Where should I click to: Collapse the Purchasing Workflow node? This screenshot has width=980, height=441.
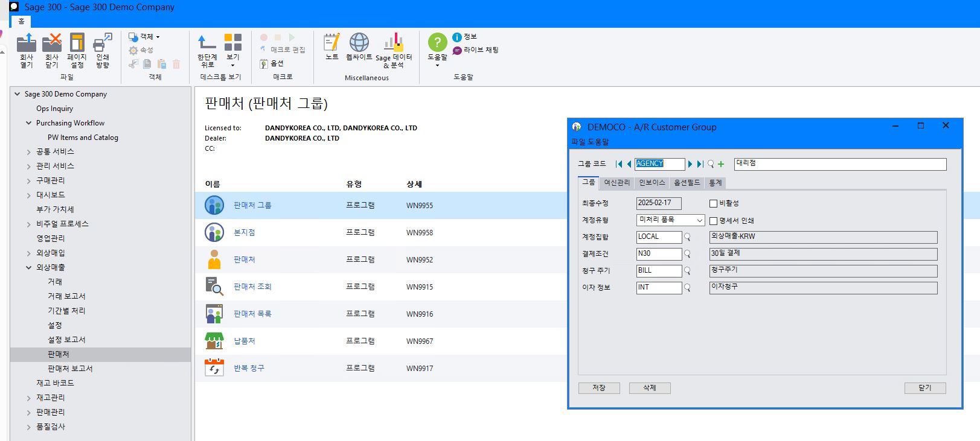[x=28, y=123]
